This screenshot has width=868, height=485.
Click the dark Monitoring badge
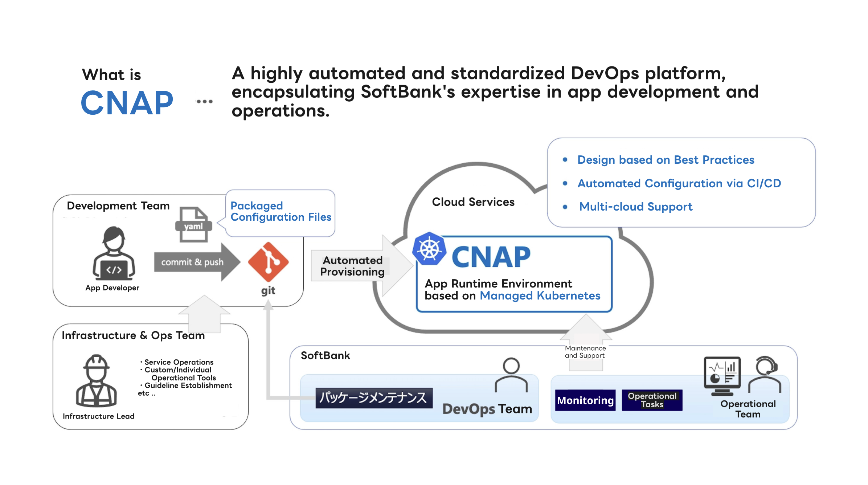click(585, 400)
